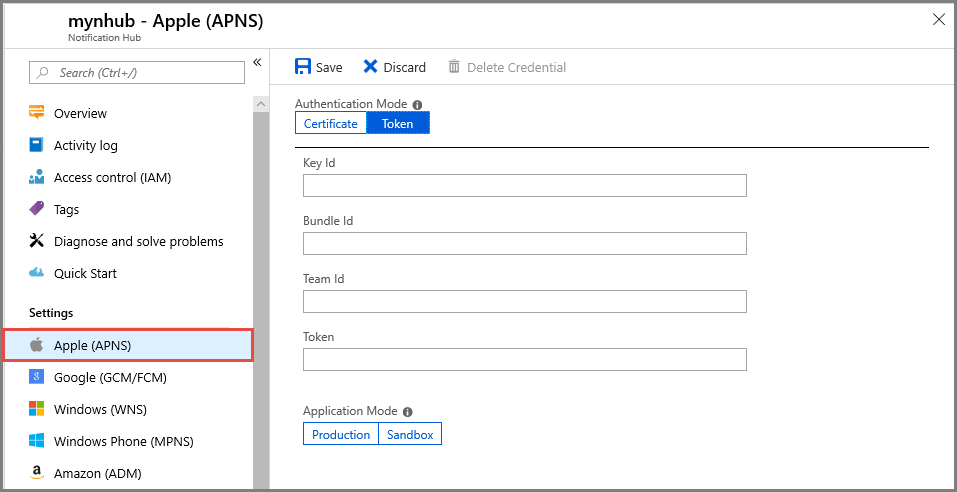Screen dimensions: 957x492
Task: Open Overview from its sidebar icon
Action: 37,113
